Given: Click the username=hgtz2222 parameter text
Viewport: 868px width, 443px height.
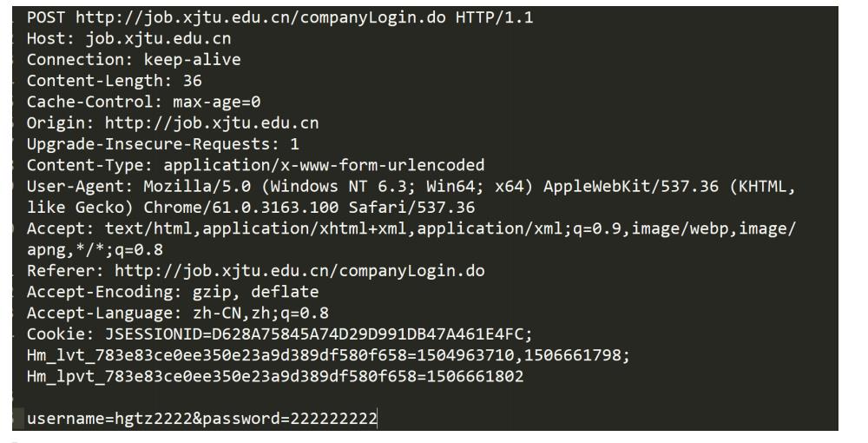Looking at the screenshot, I should coord(109,418).
